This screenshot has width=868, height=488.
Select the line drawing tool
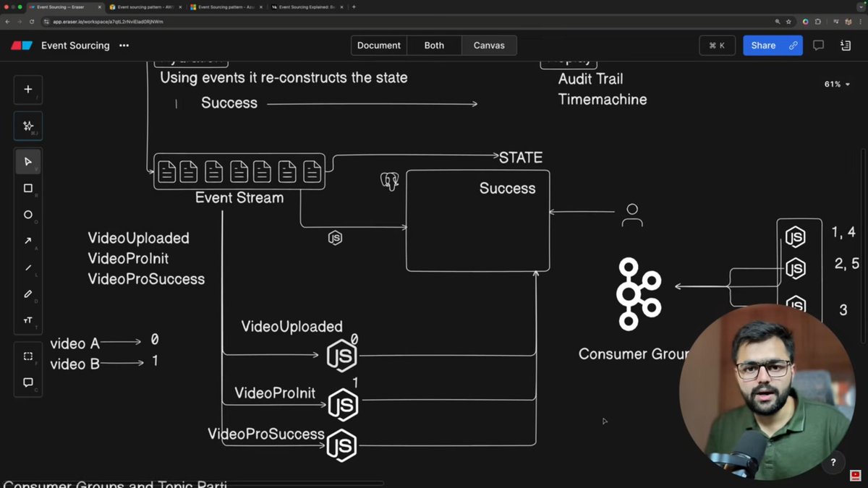tap(27, 267)
